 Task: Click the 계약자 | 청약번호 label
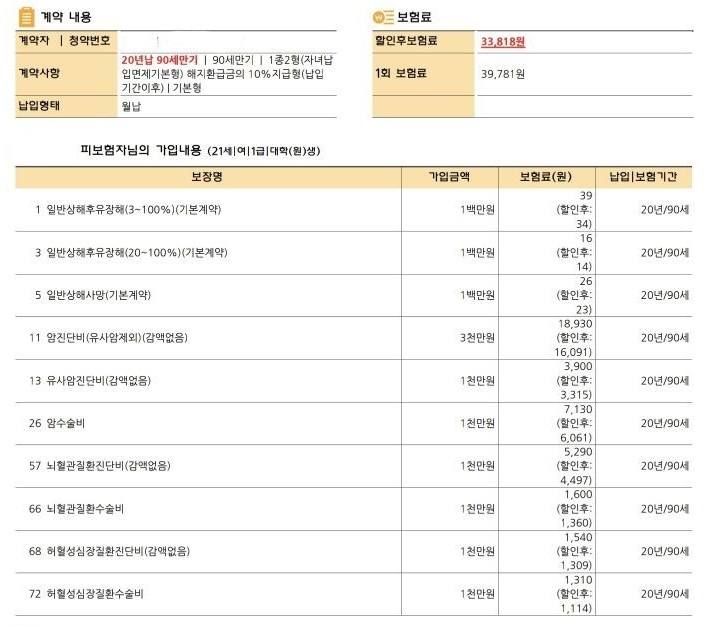(64, 41)
